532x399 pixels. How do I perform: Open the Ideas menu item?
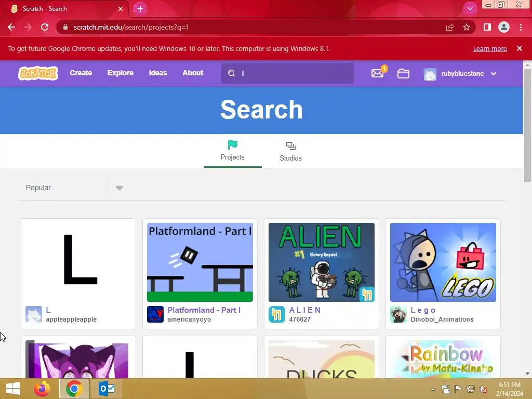coord(158,73)
